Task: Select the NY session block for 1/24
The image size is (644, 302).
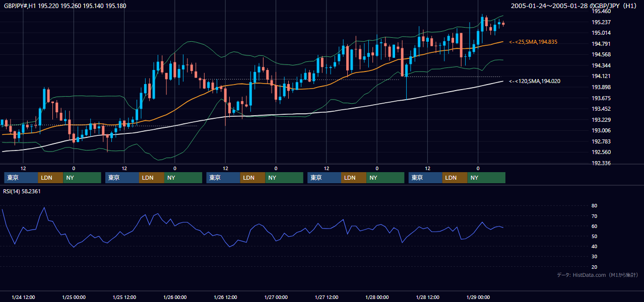Action: coord(82,178)
